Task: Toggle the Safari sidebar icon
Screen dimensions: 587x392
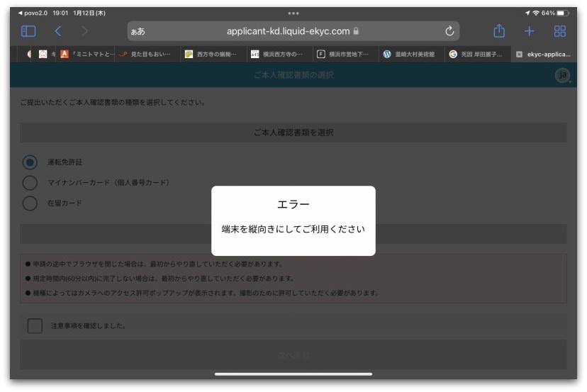Action: (x=28, y=31)
